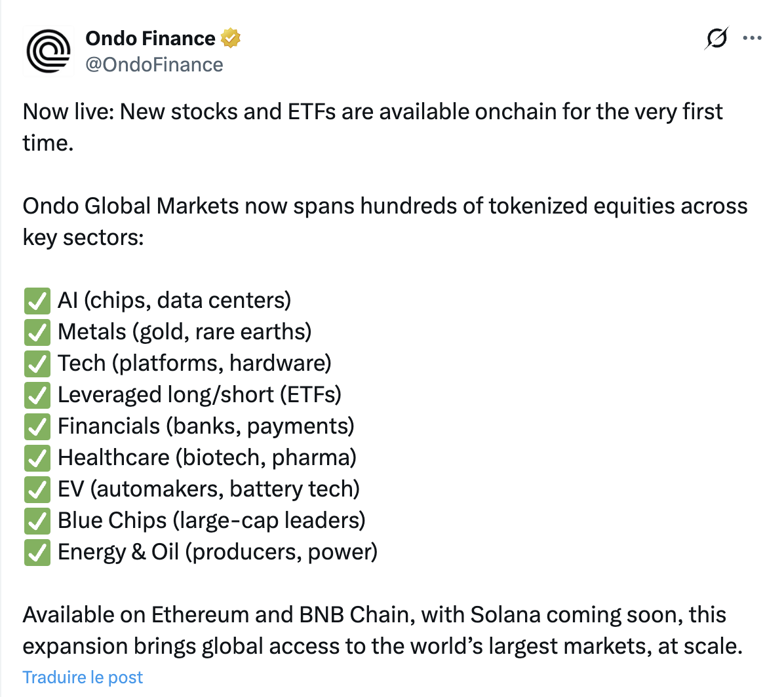The width and height of the screenshot is (784, 697).
Task: Select the Ondo Finance display name
Action: point(149,38)
